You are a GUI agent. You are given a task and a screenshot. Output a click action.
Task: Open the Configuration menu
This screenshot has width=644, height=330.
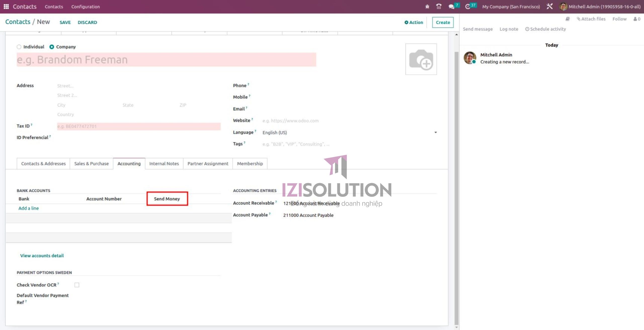coord(85,7)
